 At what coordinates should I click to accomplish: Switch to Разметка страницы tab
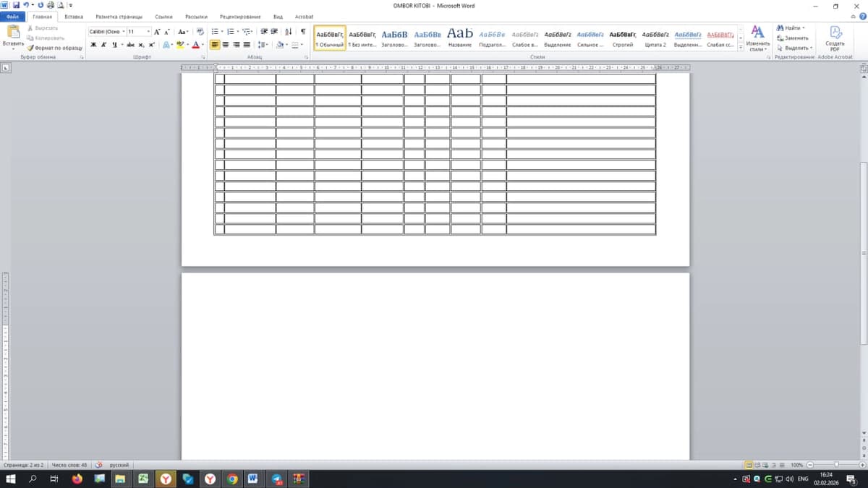point(119,16)
